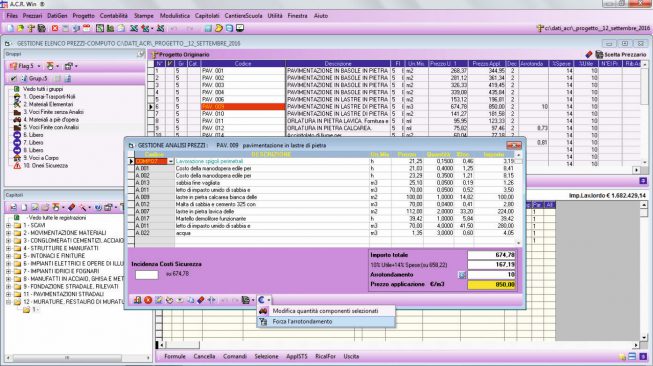Click the exit door icon in analysis dialog toolbar
Viewport: 653px width, 366px height.
click(137, 300)
